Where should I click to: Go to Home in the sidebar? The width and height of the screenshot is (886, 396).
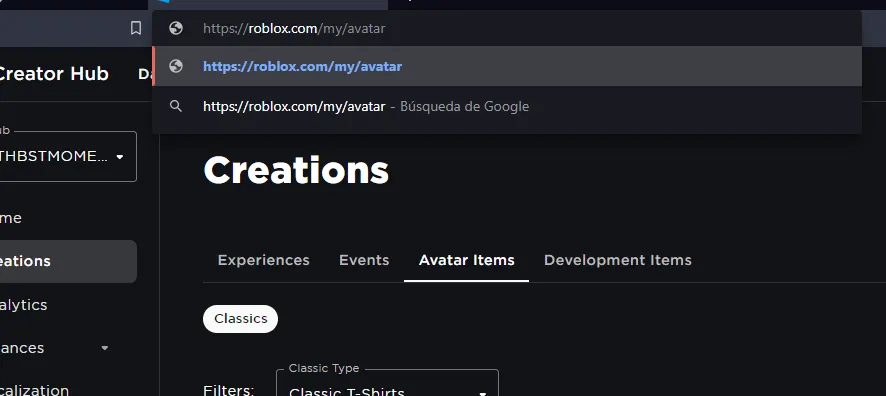point(11,217)
